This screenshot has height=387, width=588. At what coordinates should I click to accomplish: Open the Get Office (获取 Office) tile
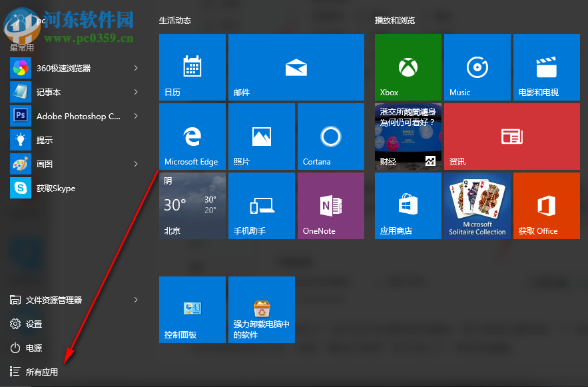click(547, 206)
